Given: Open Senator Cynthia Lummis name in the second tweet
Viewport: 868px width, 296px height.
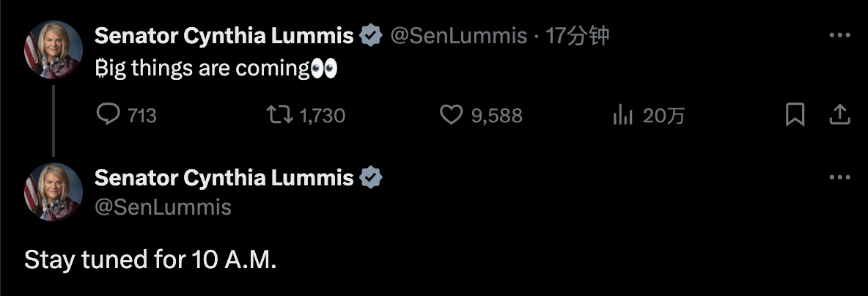Looking at the screenshot, I should [x=224, y=177].
